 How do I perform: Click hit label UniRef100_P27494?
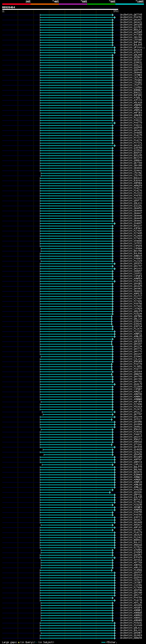pos(131,588)
